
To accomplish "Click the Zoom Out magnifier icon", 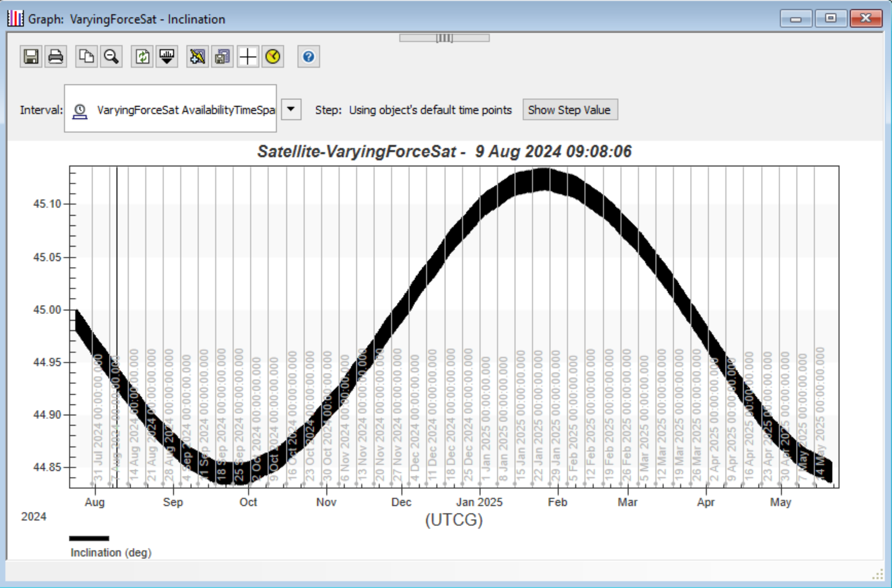I will point(111,56).
